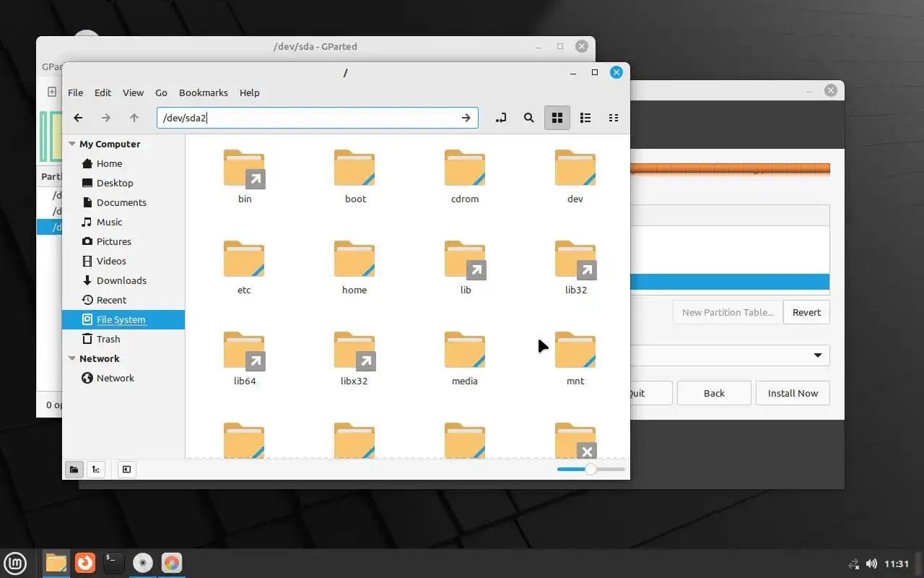Open Home in the sidebar

click(x=123, y=163)
